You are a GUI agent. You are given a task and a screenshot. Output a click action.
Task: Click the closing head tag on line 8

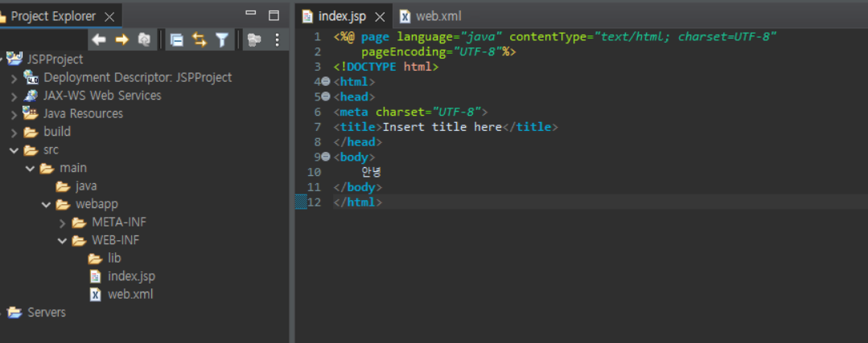click(358, 142)
